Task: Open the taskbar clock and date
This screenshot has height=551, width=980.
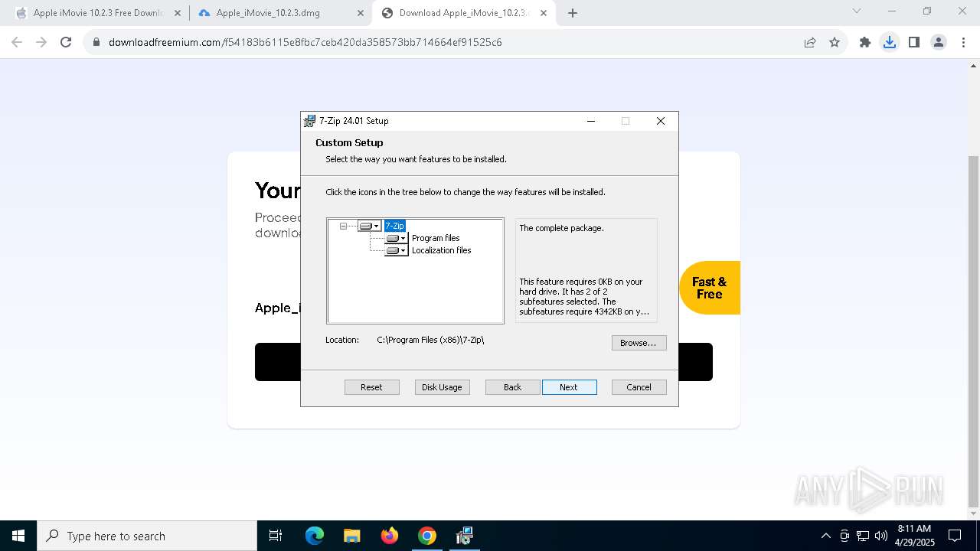Action: (x=914, y=536)
